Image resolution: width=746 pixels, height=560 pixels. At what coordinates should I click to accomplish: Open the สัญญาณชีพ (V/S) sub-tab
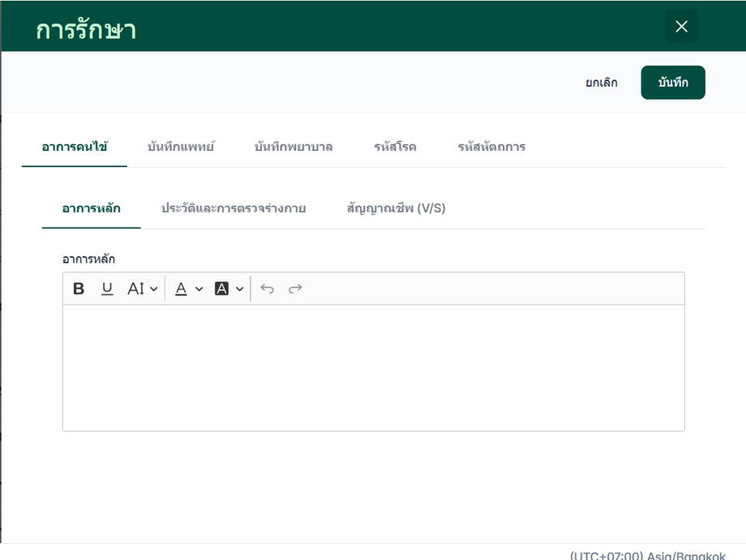click(396, 209)
